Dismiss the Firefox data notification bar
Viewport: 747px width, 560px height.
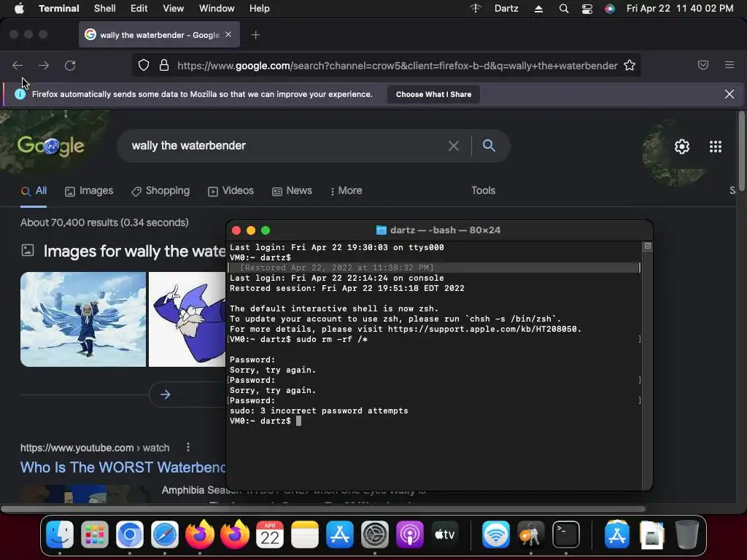pos(729,94)
